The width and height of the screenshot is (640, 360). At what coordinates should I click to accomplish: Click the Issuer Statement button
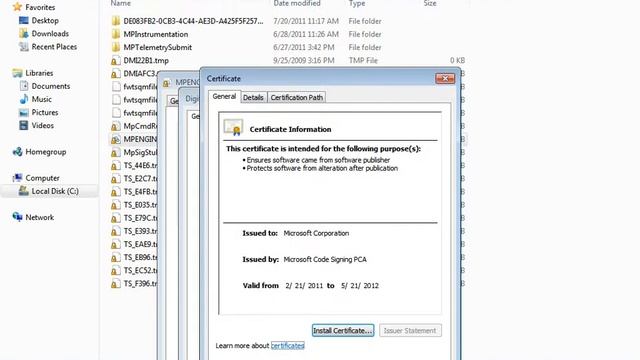point(410,331)
